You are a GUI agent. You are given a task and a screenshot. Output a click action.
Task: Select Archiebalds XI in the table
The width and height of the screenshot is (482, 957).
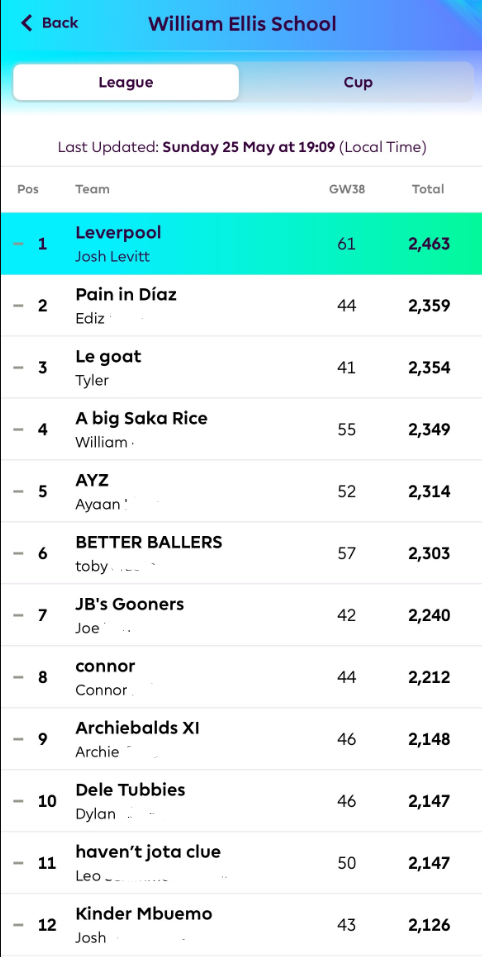[x=241, y=739]
